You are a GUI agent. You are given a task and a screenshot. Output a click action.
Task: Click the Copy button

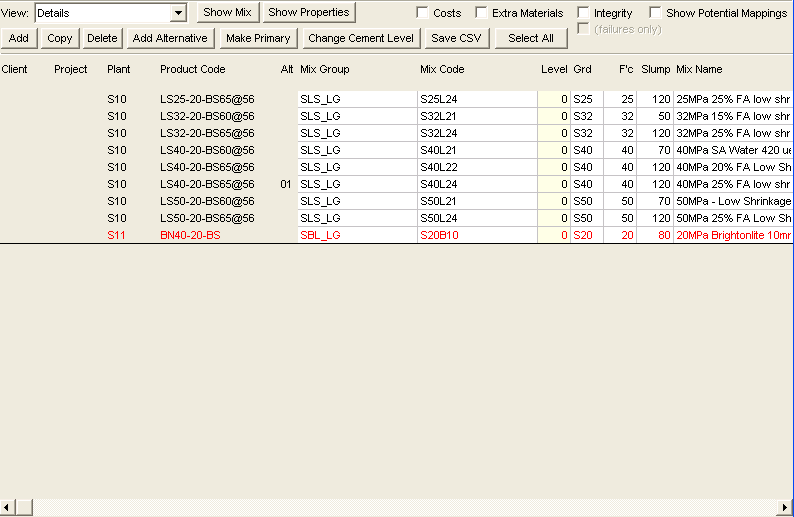point(60,38)
